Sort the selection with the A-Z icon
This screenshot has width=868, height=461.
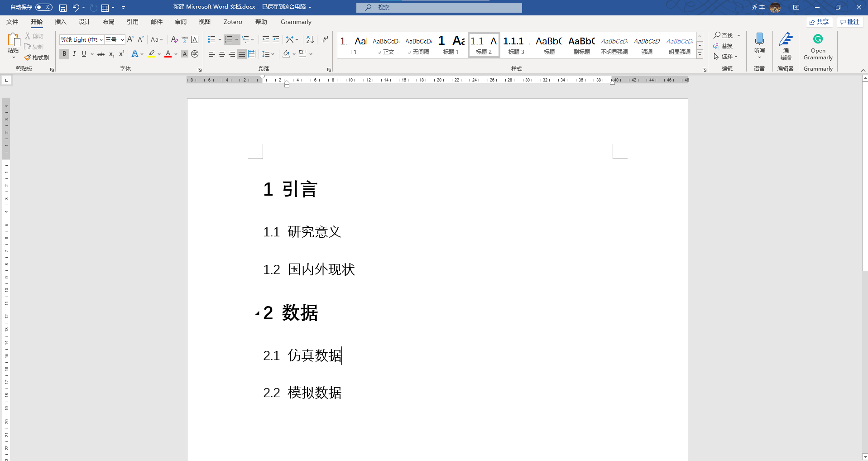click(310, 39)
